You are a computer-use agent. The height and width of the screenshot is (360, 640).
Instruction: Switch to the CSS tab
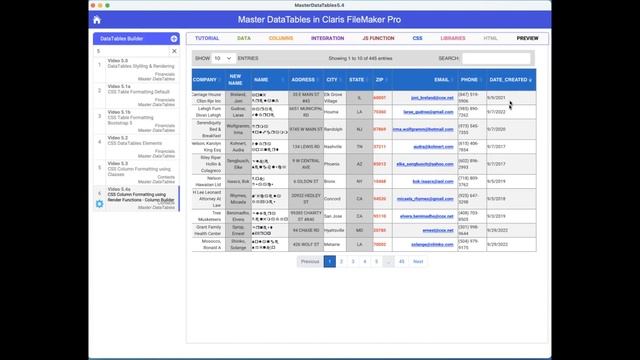tap(417, 38)
